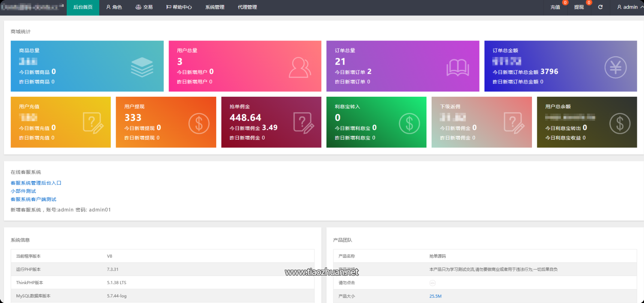
Task: Open the 角色 menu
Action: [x=114, y=7]
